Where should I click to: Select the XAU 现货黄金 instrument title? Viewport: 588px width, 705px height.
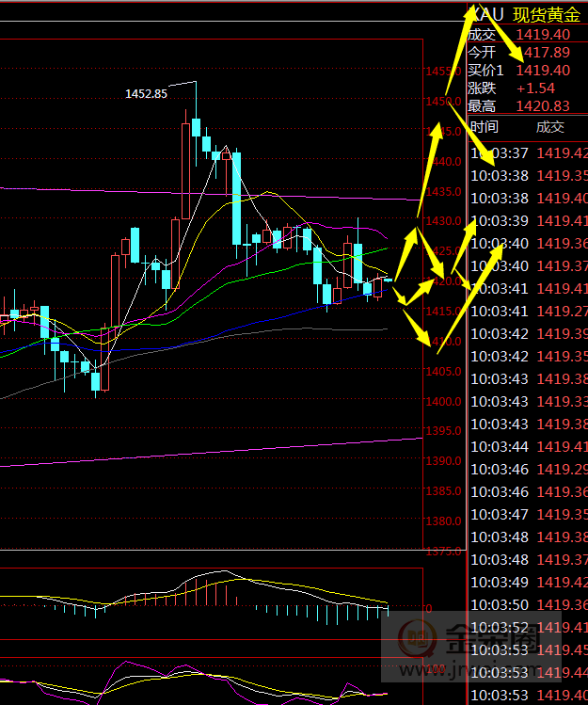pos(524,15)
